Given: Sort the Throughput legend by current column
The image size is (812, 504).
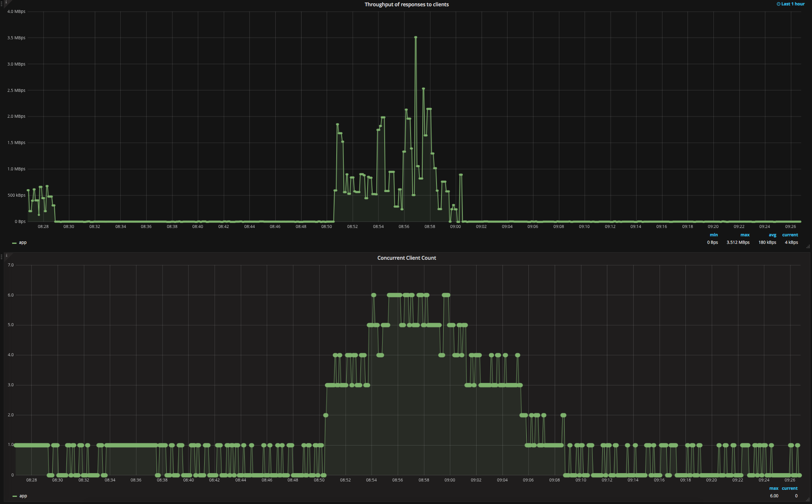Looking at the screenshot, I should tap(790, 235).
